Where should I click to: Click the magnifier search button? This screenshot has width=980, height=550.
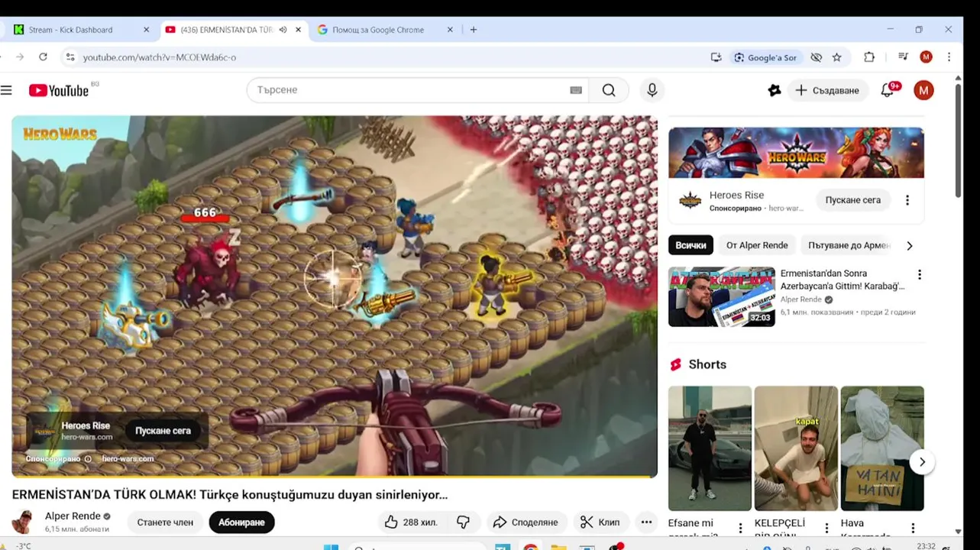pyautogui.click(x=609, y=90)
